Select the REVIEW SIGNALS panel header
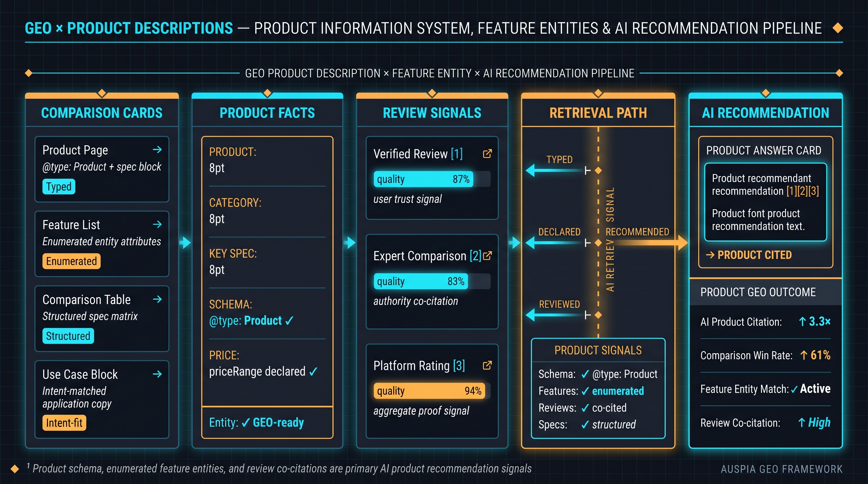This screenshot has height=484, width=868. pyautogui.click(x=432, y=113)
